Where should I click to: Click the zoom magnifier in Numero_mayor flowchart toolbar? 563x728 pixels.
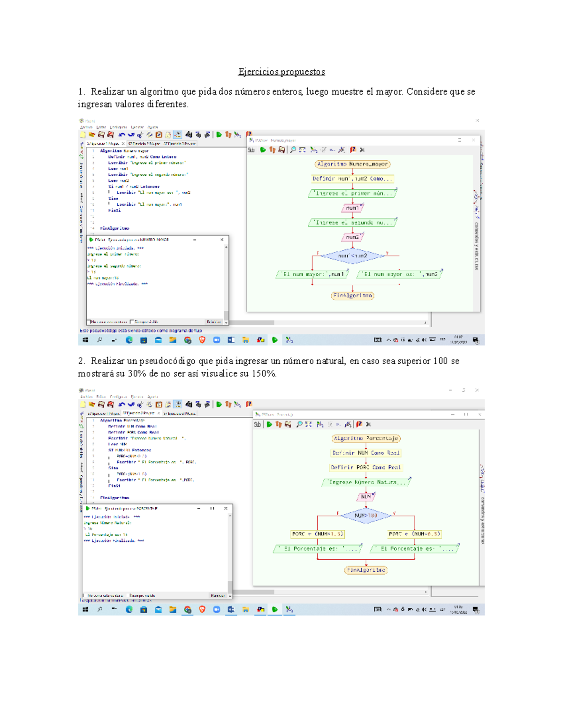click(x=293, y=150)
